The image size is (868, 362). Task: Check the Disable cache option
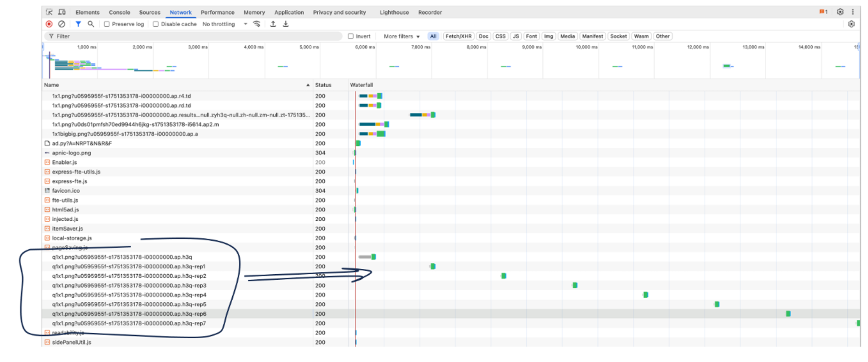coord(156,24)
